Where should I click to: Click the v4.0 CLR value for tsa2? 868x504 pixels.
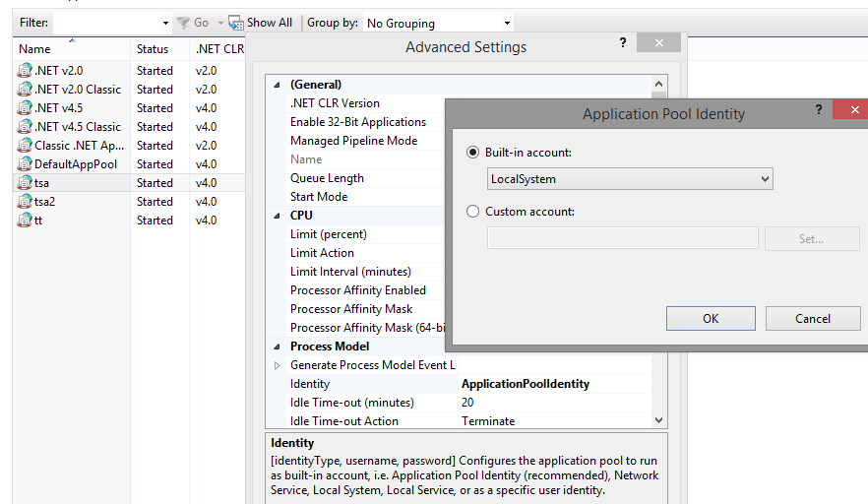click(x=206, y=202)
